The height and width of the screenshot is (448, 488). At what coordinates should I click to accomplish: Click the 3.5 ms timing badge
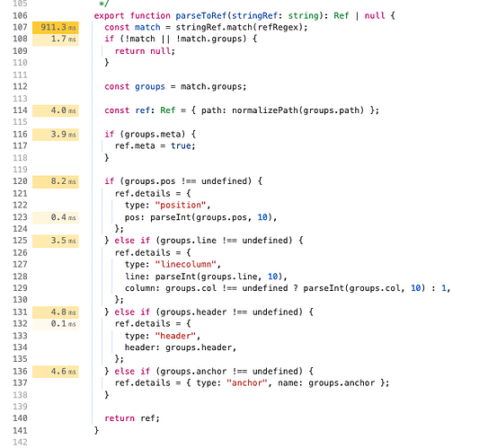coord(56,241)
